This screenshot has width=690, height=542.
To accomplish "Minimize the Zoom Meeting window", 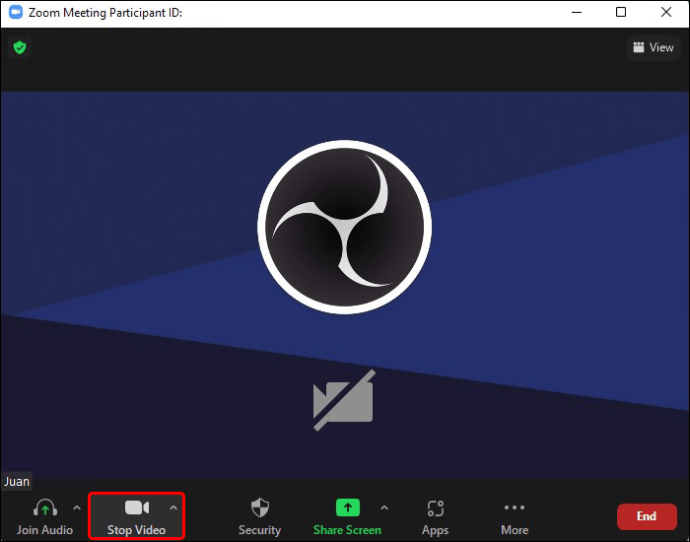I will 576,12.
